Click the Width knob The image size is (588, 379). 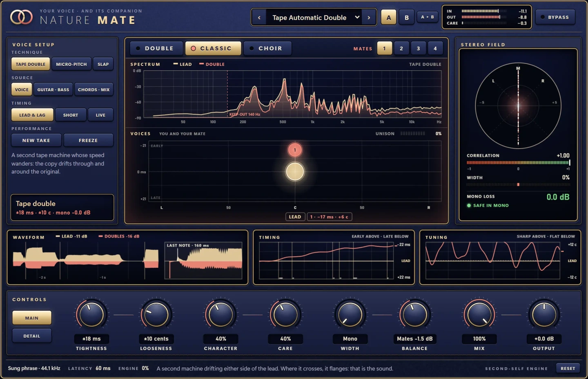point(350,315)
